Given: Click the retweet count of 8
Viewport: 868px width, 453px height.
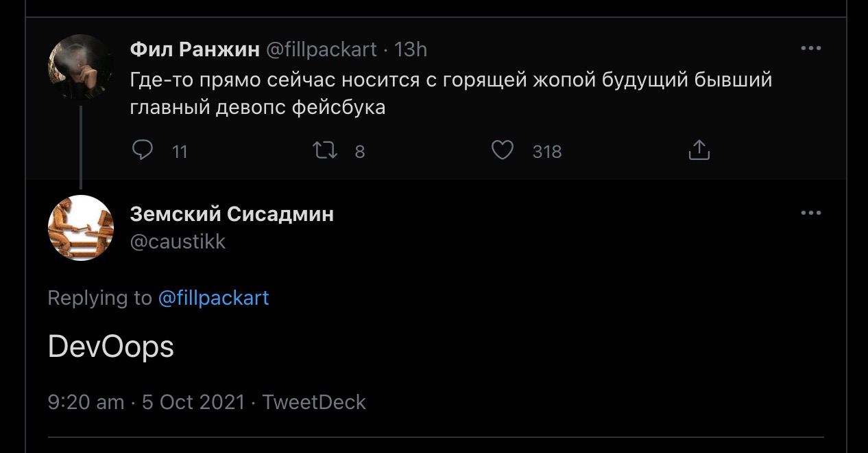Looking at the screenshot, I should click(360, 151).
